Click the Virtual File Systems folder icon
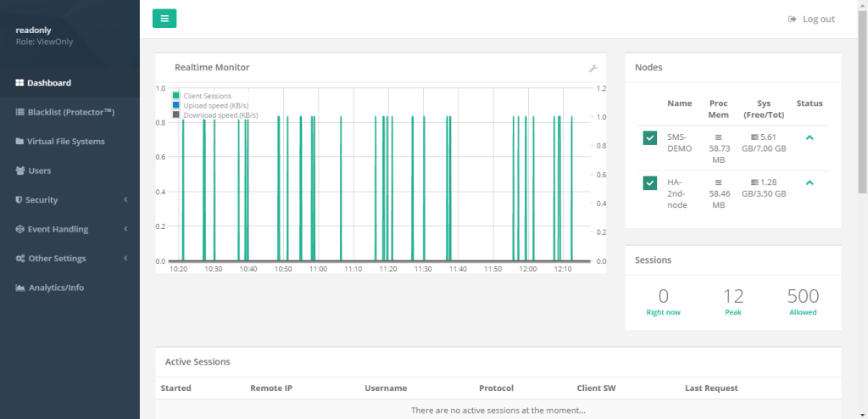 tap(19, 142)
